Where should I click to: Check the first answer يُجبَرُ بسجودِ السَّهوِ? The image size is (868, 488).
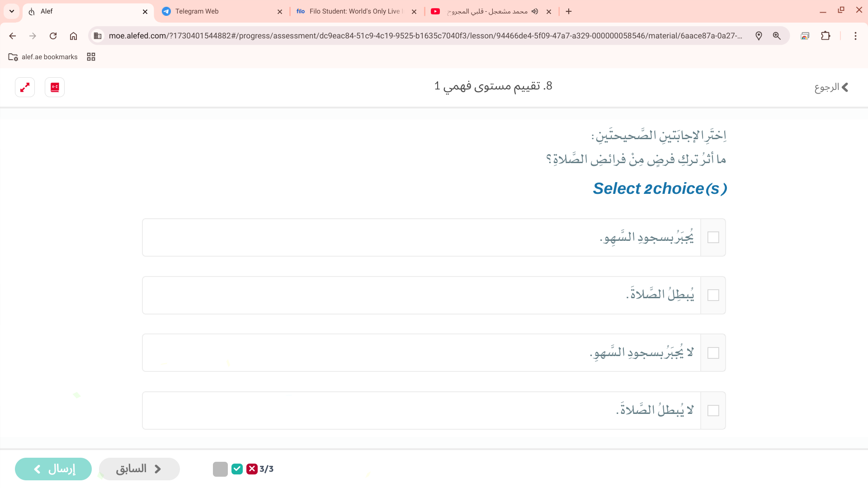713,238
